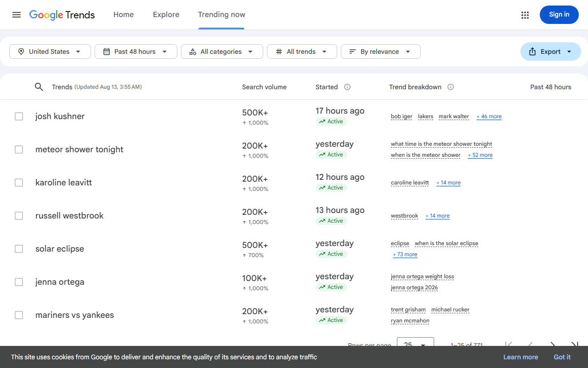Click 'what time is the meteor shower tonight'
This screenshot has height=368, width=588.
[441, 144]
